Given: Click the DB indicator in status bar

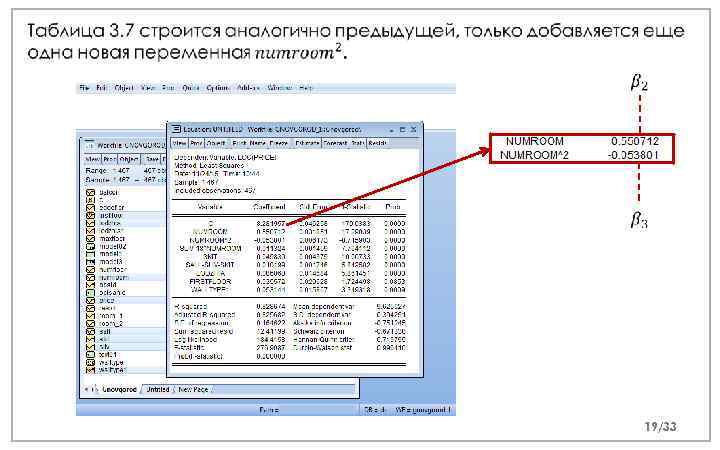Looking at the screenshot, I should pyautogui.click(x=376, y=410).
